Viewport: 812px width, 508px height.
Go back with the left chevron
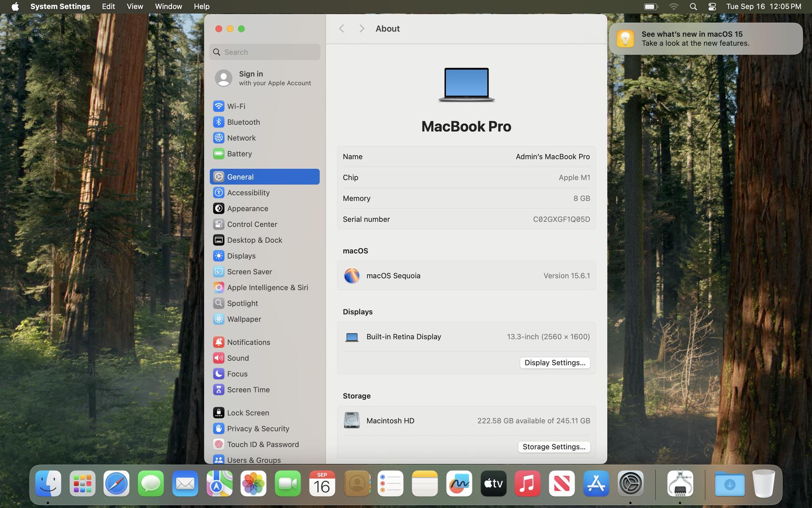tap(342, 29)
